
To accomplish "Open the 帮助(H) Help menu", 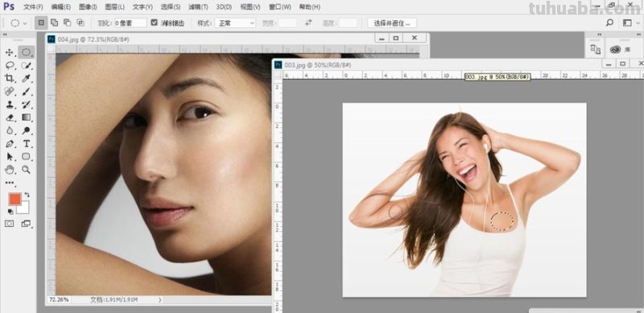I will pos(310,7).
